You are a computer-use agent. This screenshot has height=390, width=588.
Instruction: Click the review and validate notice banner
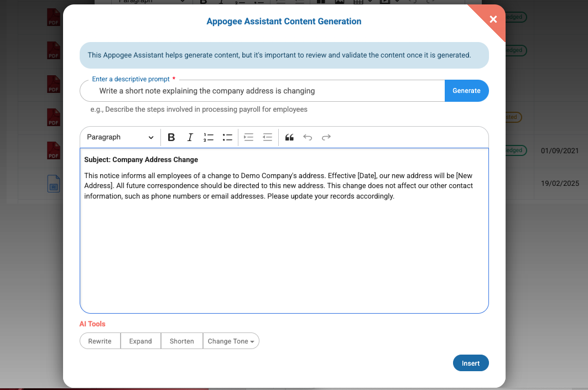coord(284,55)
